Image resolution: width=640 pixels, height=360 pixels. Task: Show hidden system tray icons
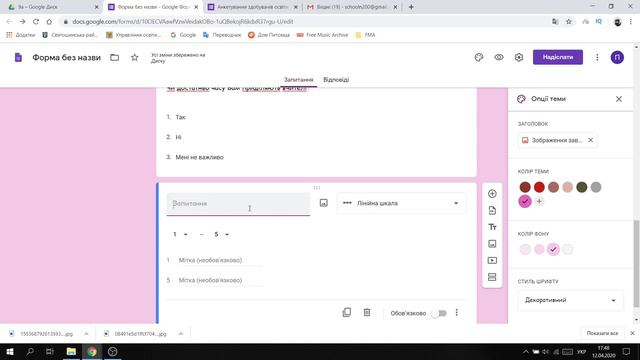pyautogui.click(x=525, y=351)
